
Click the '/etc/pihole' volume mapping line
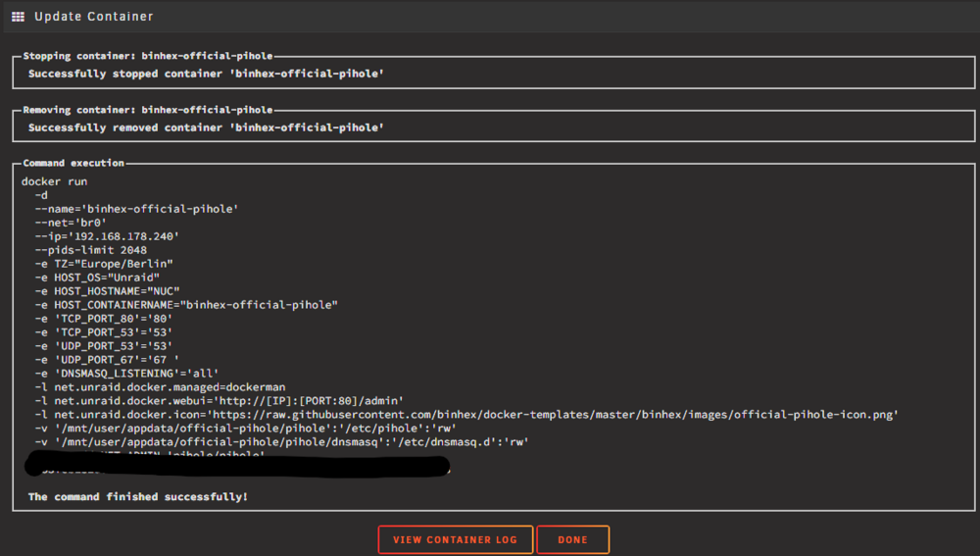246,430
